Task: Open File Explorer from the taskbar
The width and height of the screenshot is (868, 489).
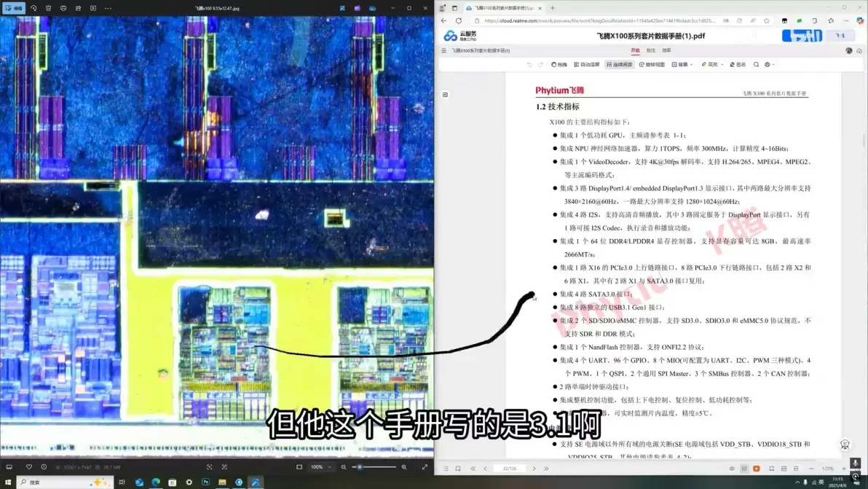Action: click(x=222, y=482)
